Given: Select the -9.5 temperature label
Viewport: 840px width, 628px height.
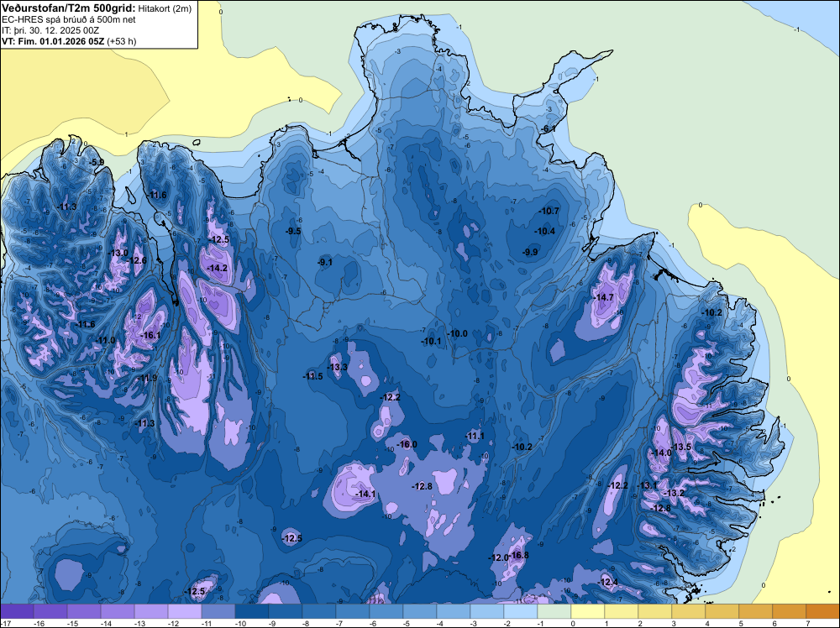Looking at the screenshot, I should click(x=293, y=231).
